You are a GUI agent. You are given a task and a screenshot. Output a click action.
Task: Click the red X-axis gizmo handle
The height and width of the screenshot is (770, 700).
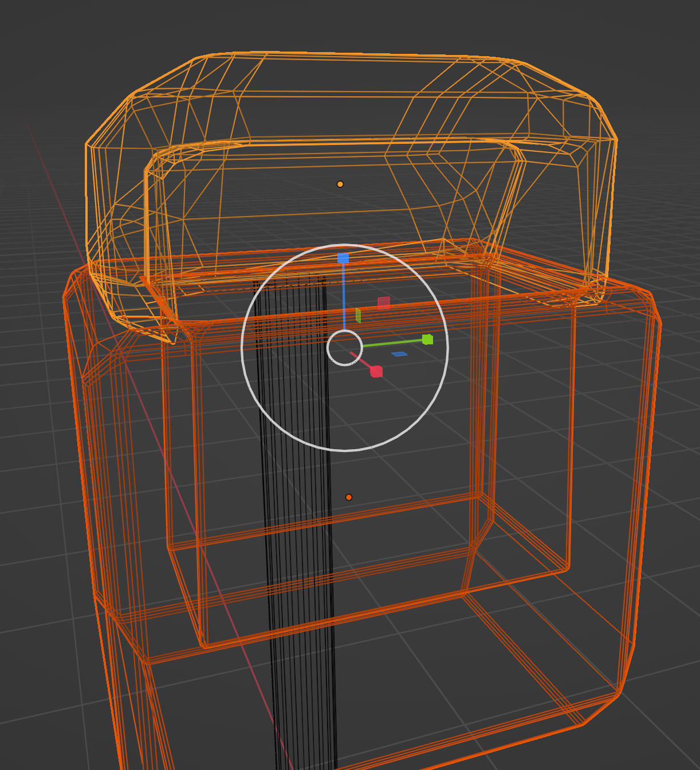tap(376, 372)
